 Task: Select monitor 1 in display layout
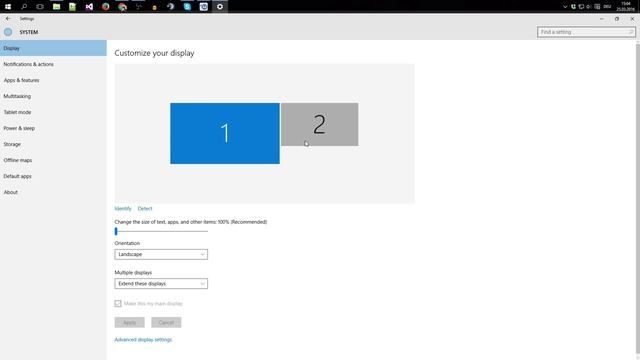(x=225, y=133)
